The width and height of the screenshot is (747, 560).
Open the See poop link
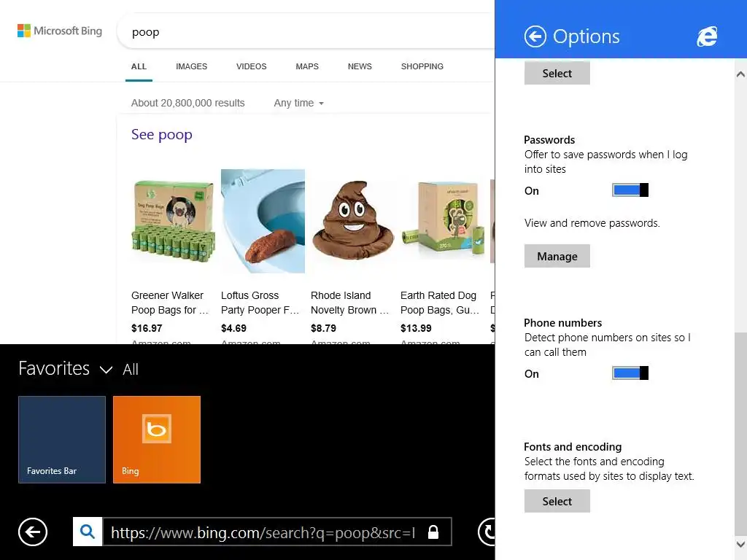point(161,135)
